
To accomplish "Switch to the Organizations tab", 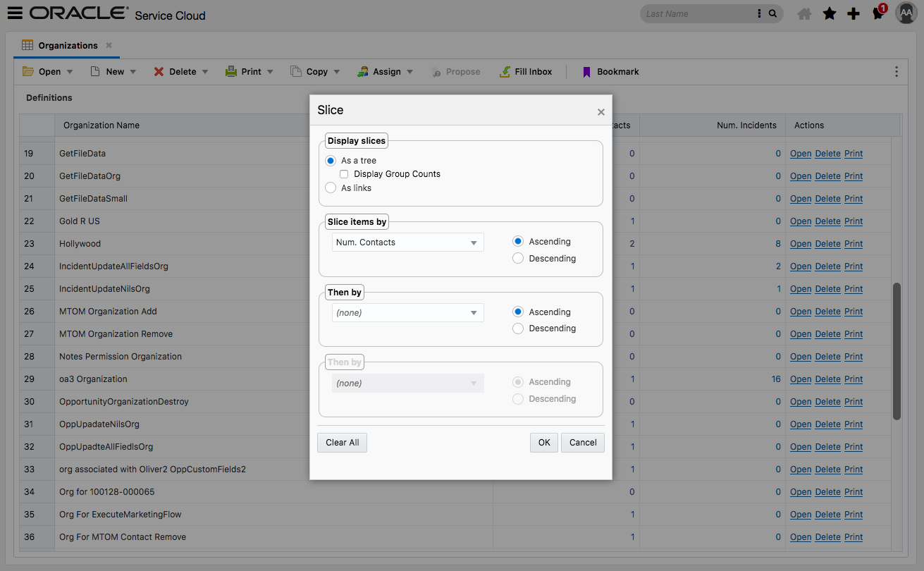I will 66,45.
